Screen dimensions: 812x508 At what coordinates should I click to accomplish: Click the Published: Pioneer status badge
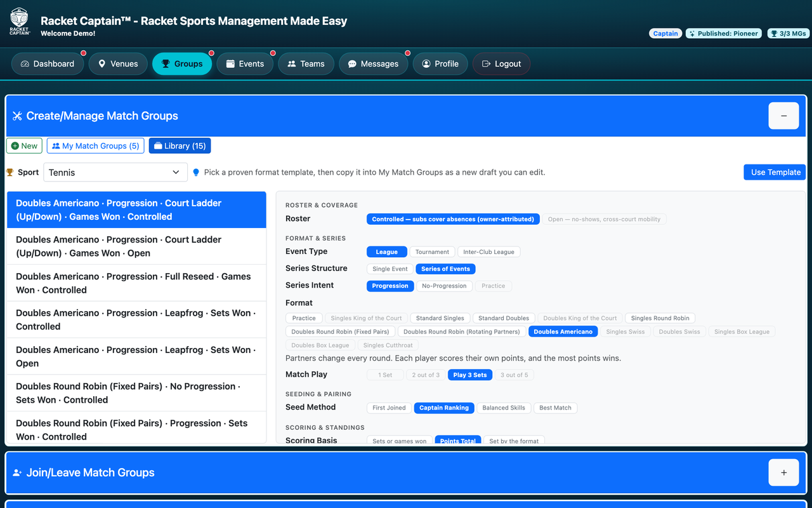coord(724,34)
